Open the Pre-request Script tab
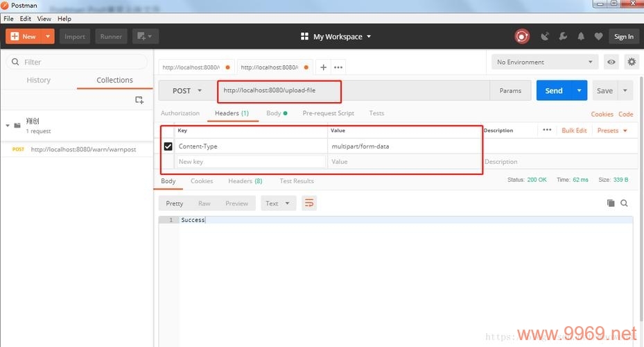The height and width of the screenshot is (347, 644). [x=328, y=113]
